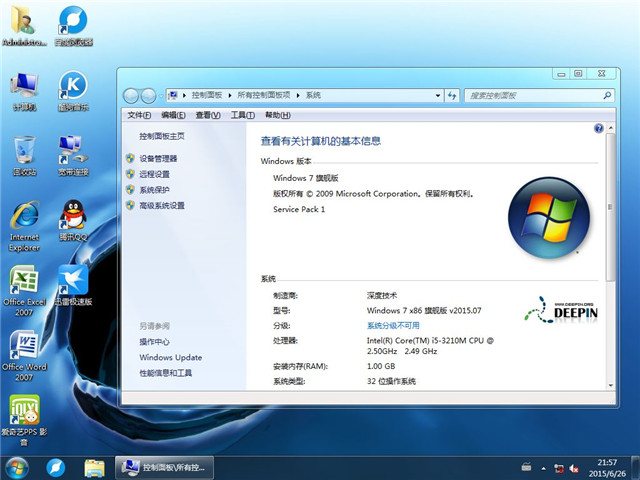This screenshot has width=640, height=480.
Task: Open 系统保护 (System protection) link
Action: coord(154,190)
